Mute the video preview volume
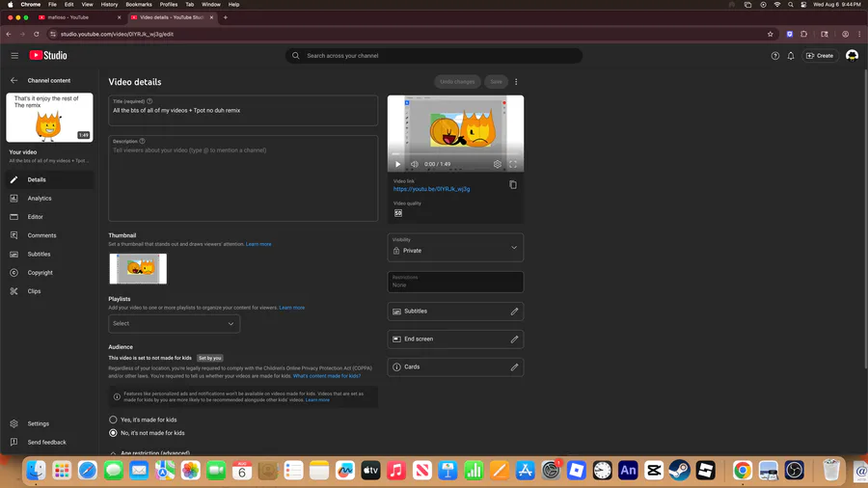The image size is (868, 488). pyautogui.click(x=414, y=164)
